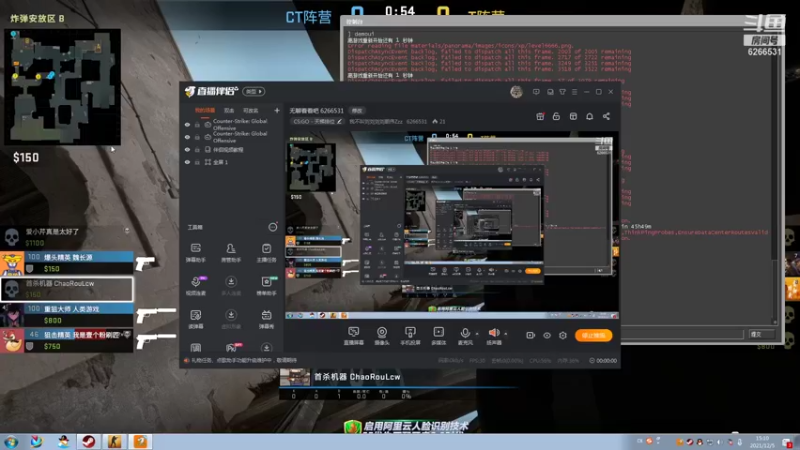Click the gift box icon under title bar
This screenshot has width=800, height=450.
coord(540,116)
